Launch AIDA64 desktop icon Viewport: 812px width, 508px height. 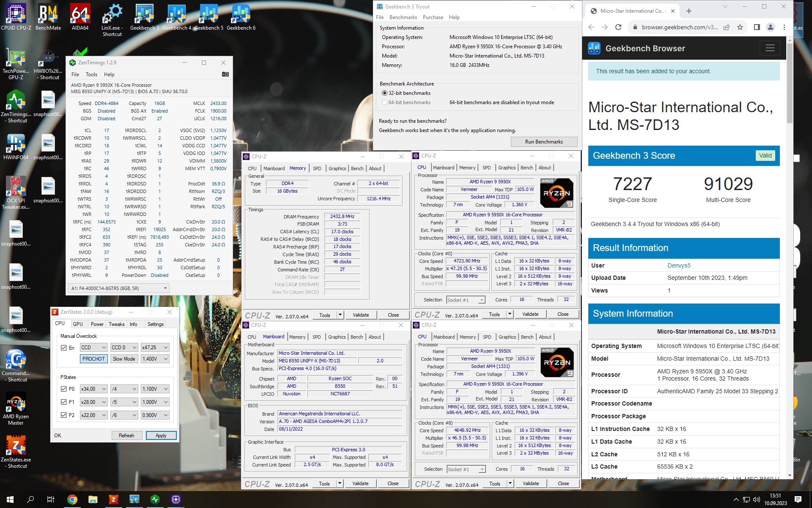click(x=80, y=17)
